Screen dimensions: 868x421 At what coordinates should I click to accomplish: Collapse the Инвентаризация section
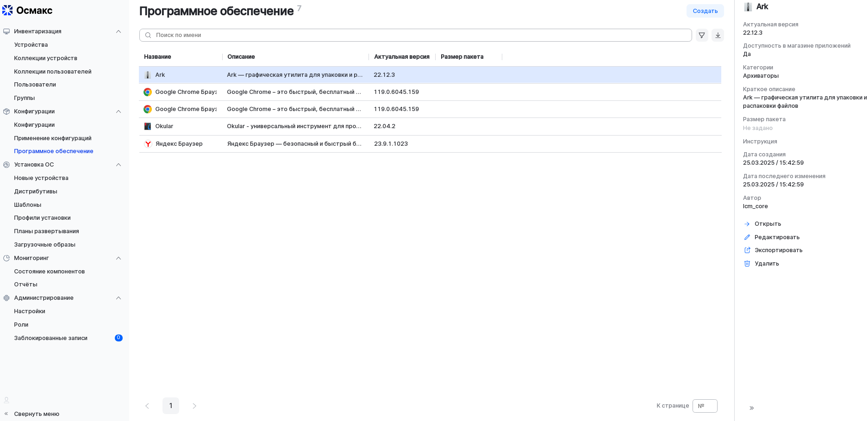click(119, 31)
